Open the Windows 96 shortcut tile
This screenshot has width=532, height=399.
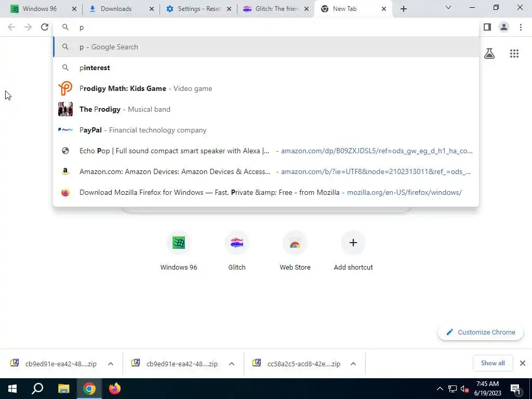(x=179, y=251)
